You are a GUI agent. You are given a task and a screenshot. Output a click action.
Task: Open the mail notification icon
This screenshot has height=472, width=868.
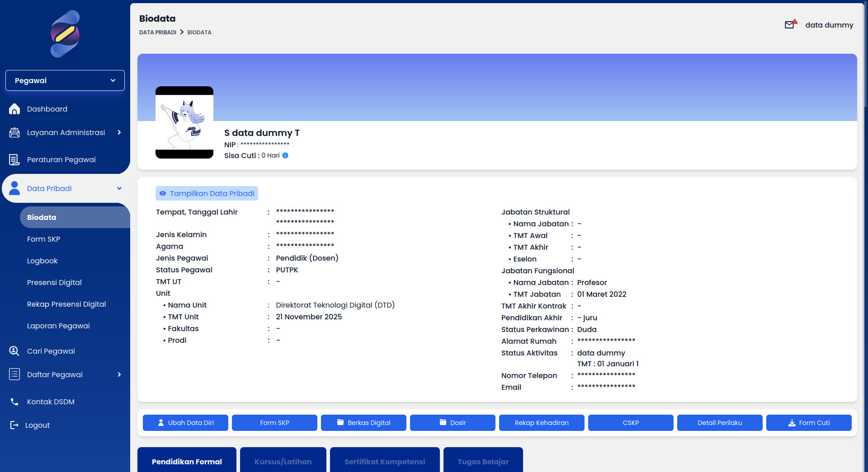[x=791, y=24]
